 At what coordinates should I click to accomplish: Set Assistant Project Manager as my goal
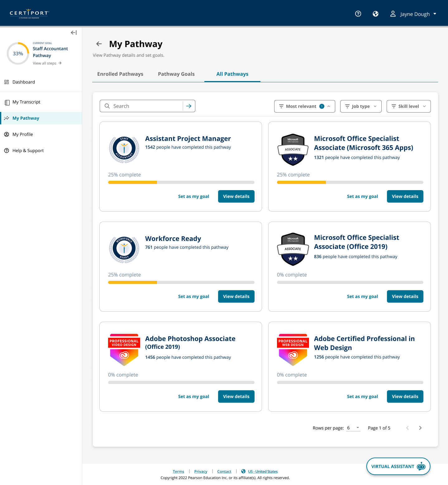[x=193, y=196]
